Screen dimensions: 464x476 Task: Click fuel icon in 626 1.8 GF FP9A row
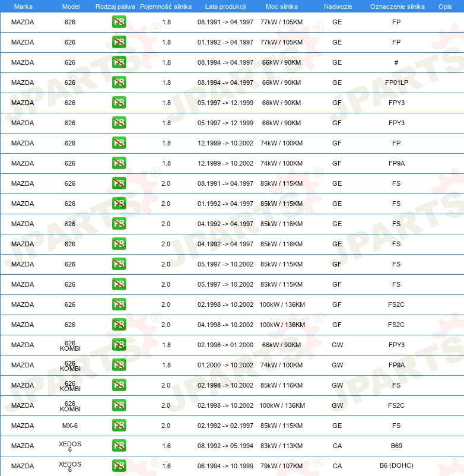coord(119,163)
